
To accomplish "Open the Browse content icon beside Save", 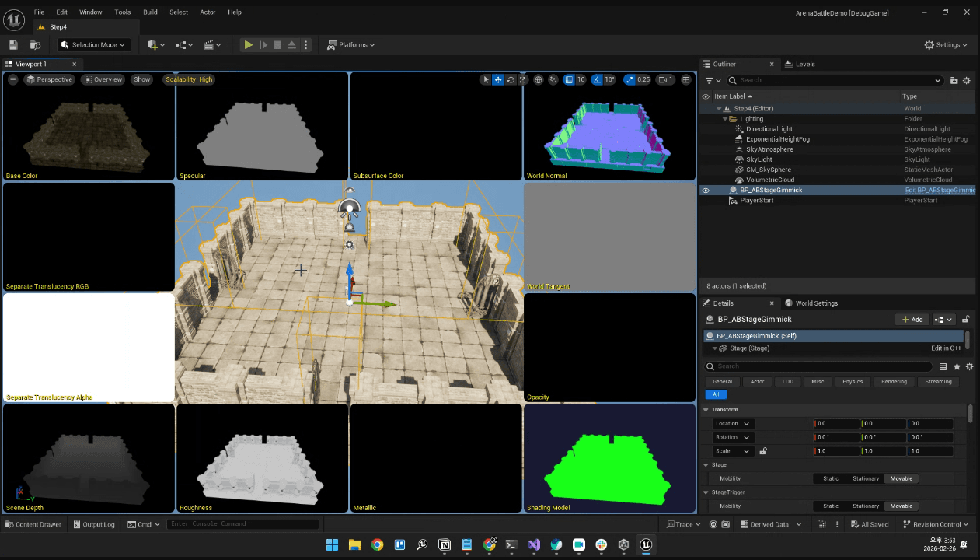I will (35, 45).
